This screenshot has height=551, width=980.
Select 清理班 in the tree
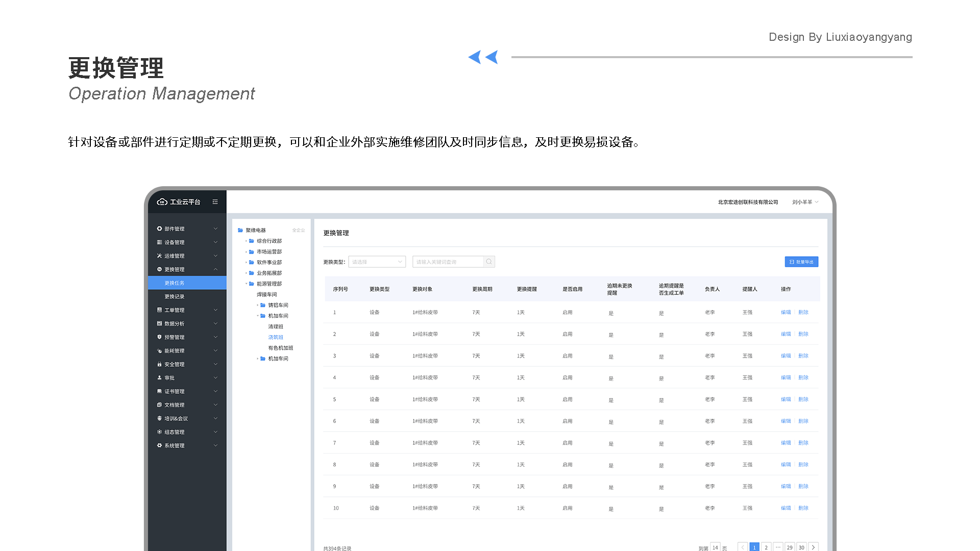click(276, 327)
